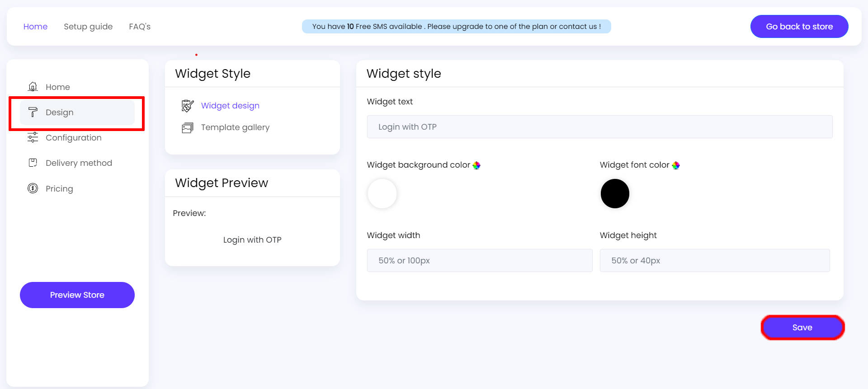
Task: Click the Widget design icon
Action: 188,106
